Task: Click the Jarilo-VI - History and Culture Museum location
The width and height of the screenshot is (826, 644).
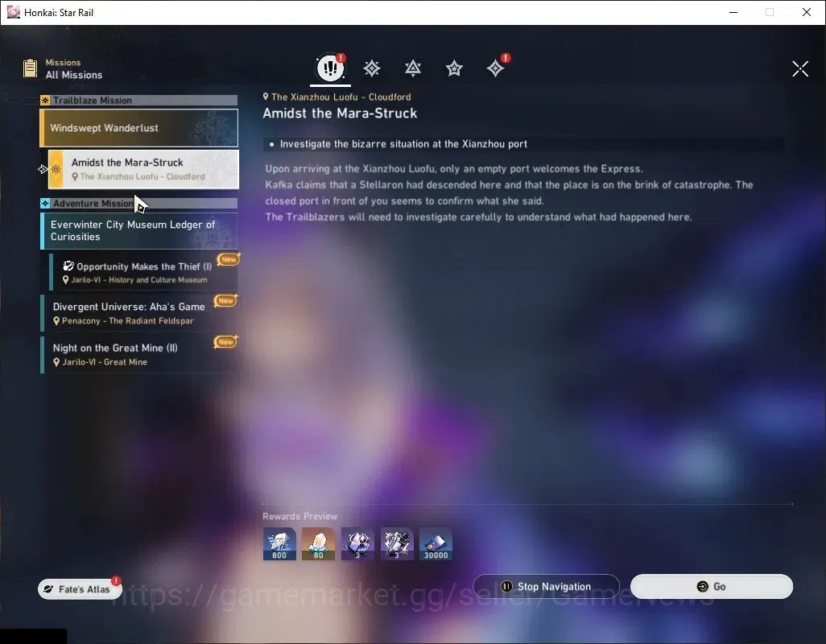Action: 139,280
